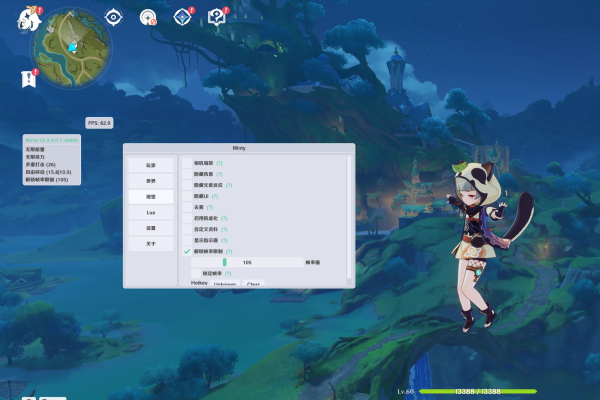This screenshot has height=400, width=600.
Task: Enable the 隐藏元素反应 checkbox
Action: [x=187, y=185]
